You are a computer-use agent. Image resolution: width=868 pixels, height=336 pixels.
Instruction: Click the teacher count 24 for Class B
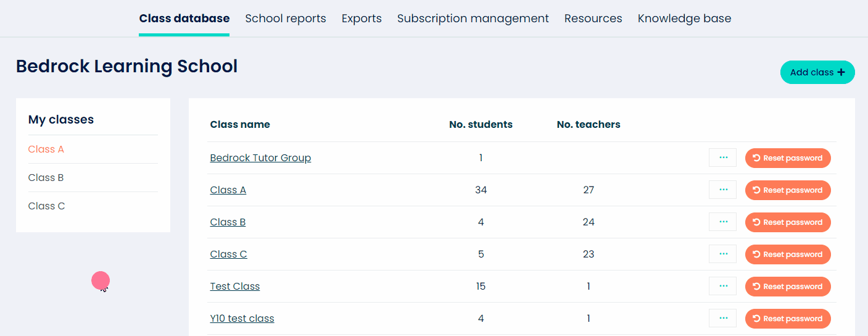589,222
